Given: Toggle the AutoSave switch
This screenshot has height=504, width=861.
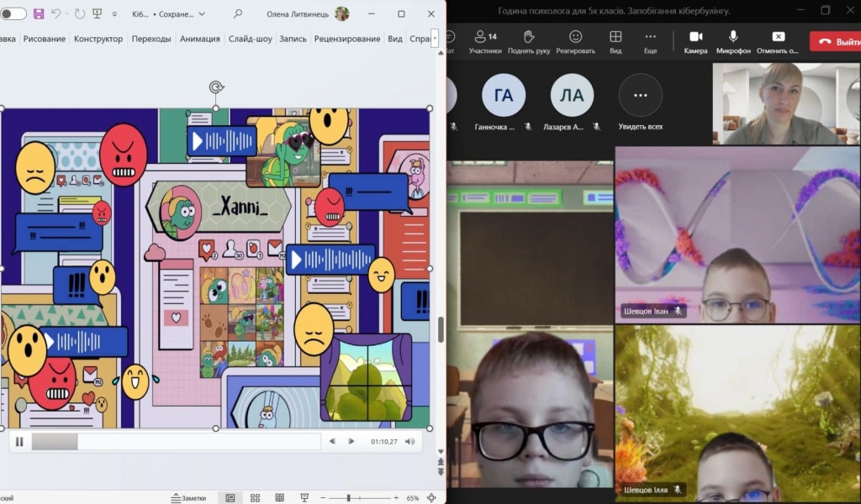Looking at the screenshot, I should click(13, 14).
